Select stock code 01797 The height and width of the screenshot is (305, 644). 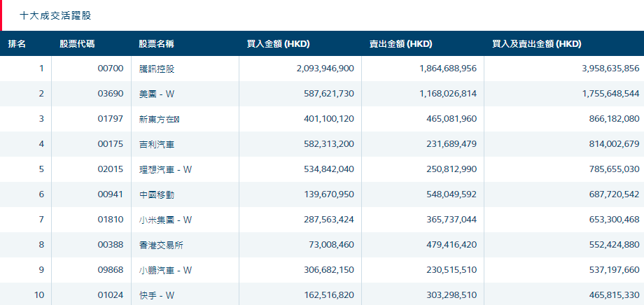(111, 119)
